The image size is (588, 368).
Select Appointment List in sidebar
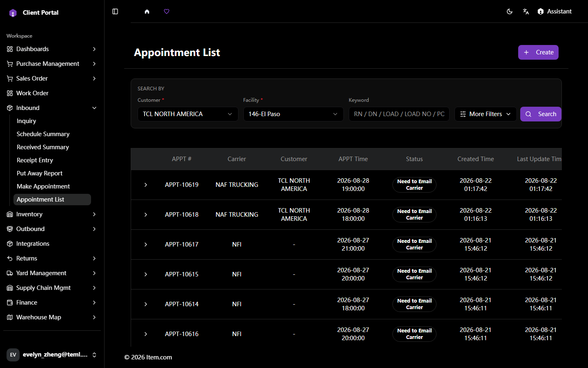(x=52, y=200)
